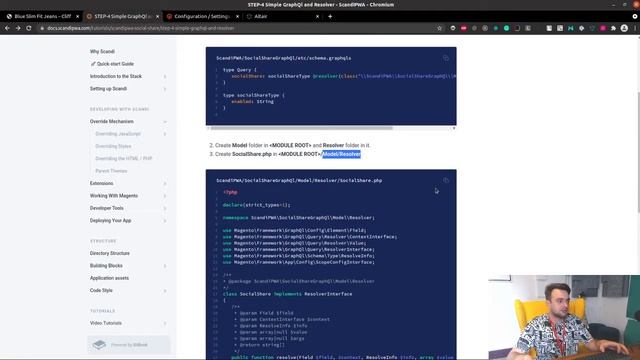
Task: Expand the Extensions chevron
Action: [x=165, y=183]
